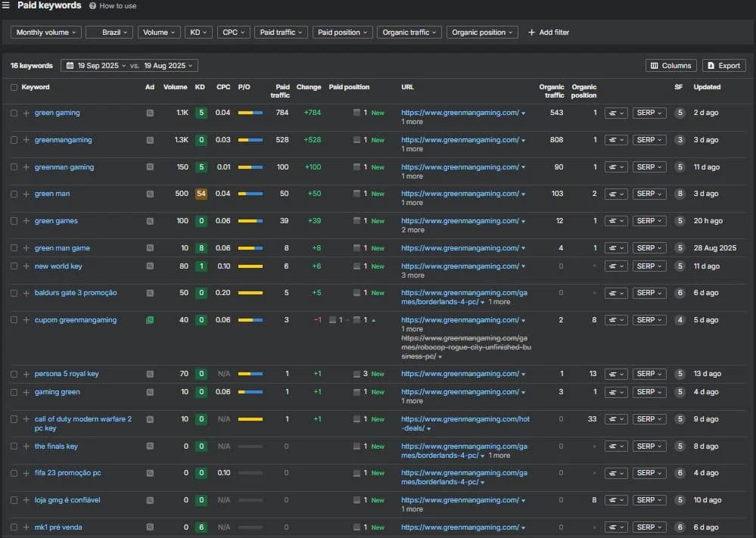
Task: Click the plus icon next to the finals key
Action: point(26,446)
